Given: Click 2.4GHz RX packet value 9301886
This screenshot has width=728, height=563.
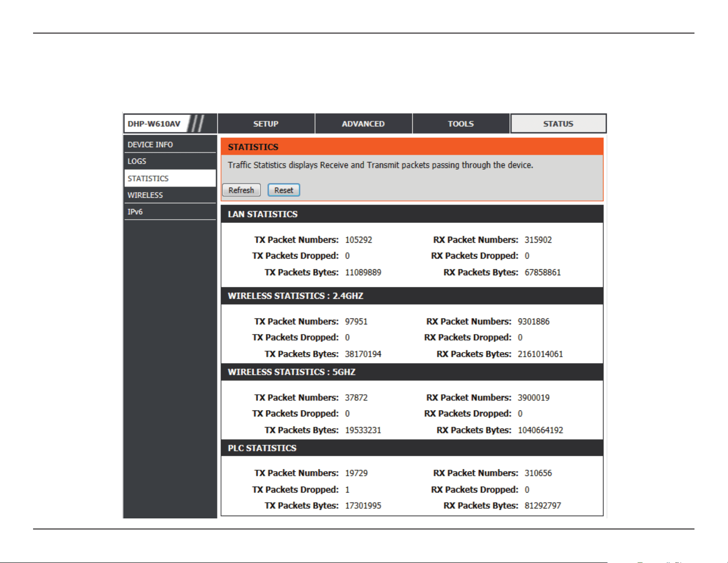Looking at the screenshot, I should point(534,322).
